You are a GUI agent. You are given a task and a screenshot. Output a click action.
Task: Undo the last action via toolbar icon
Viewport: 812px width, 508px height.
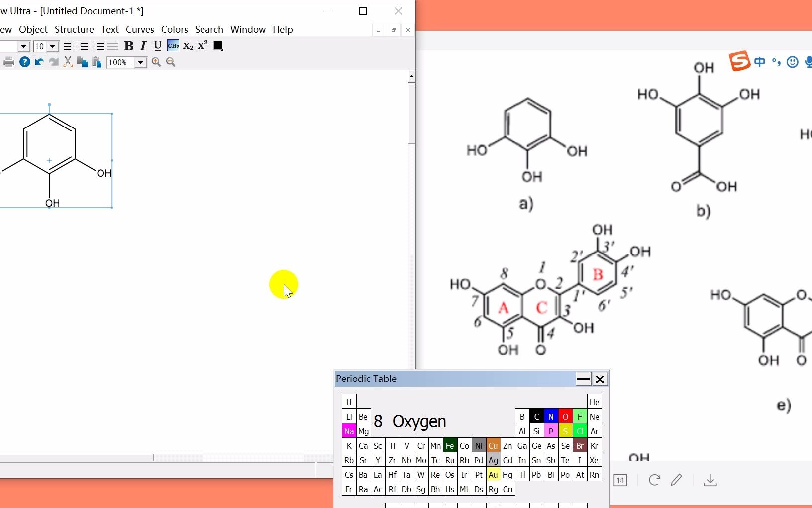[x=39, y=62]
